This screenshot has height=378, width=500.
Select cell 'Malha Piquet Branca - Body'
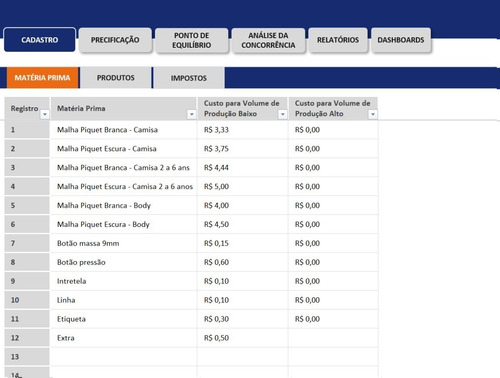(124, 205)
